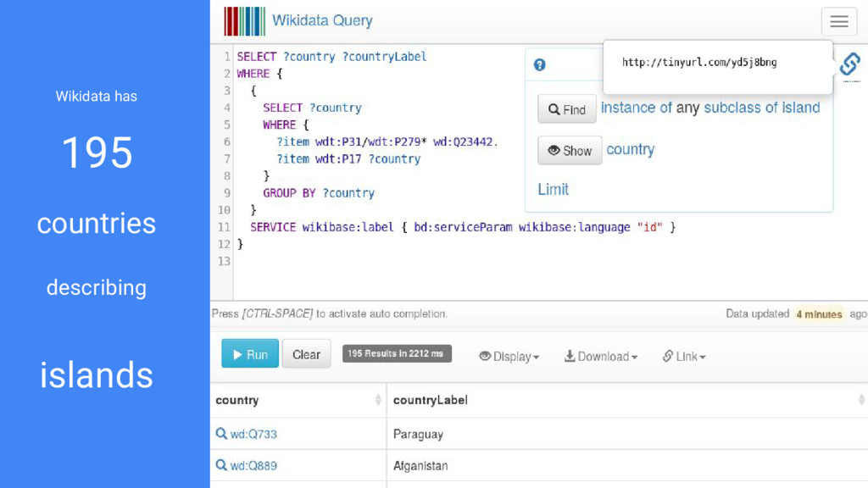This screenshot has width=868, height=488.
Task: Click line number 13 in editor gutter
Action: click(x=224, y=261)
